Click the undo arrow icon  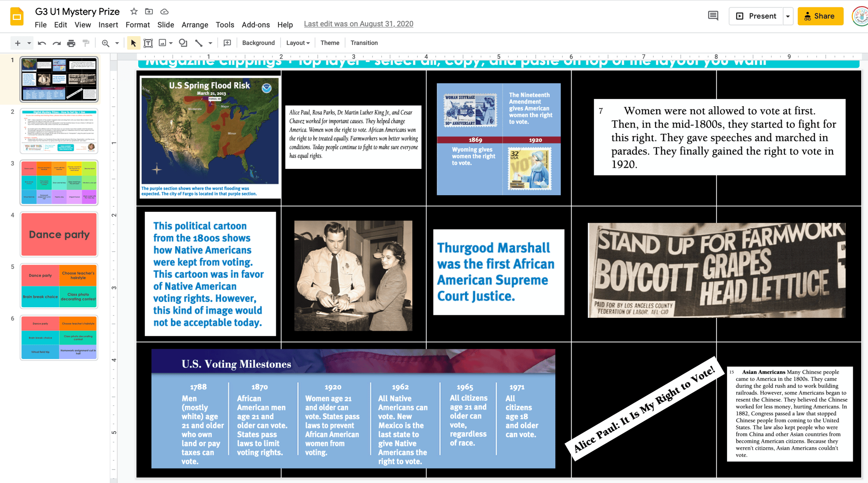pyautogui.click(x=42, y=43)
